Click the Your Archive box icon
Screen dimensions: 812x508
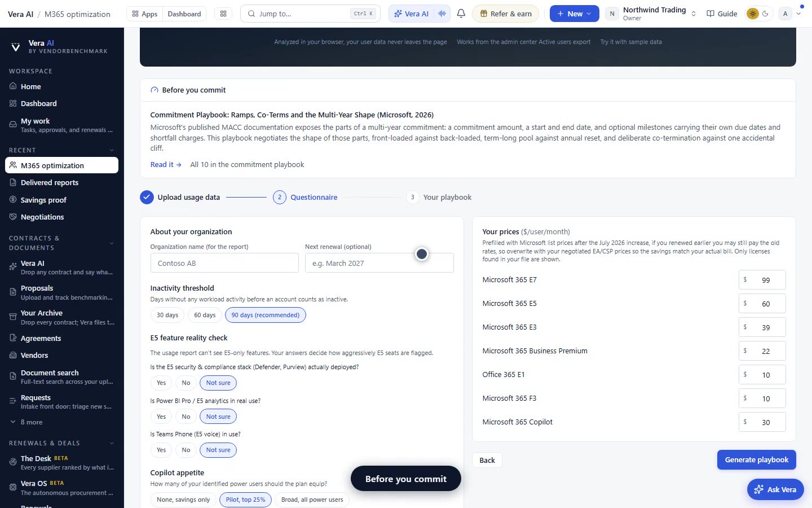(x=13, y=317)
